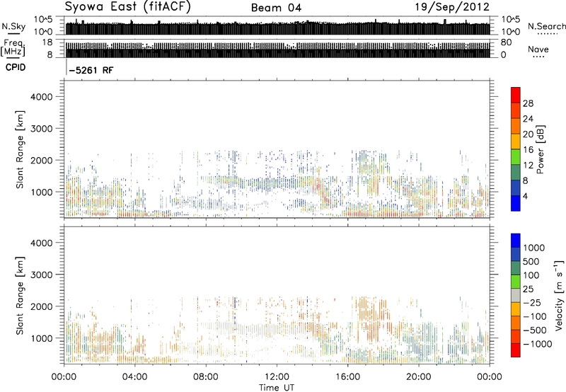Click the gray -25 to 25 Velocity colorbar segment
The height and width of the screenshot is (392, 566).
tap(516, 295)
